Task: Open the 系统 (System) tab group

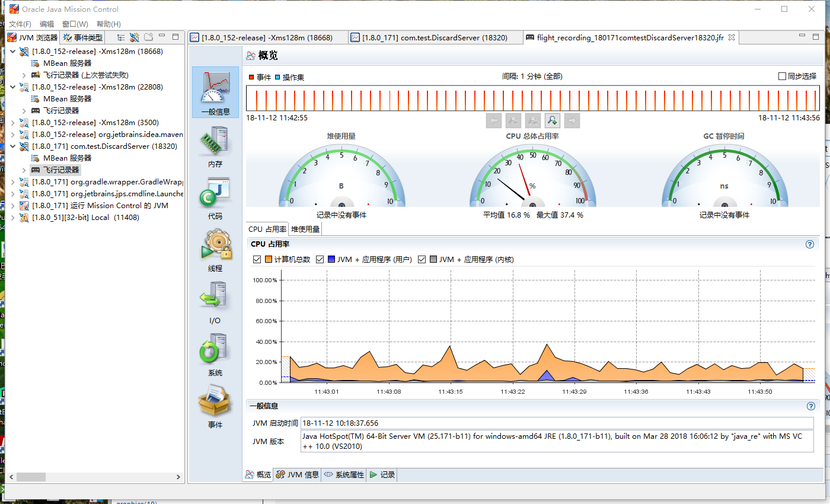Action: tap(215, 356)
